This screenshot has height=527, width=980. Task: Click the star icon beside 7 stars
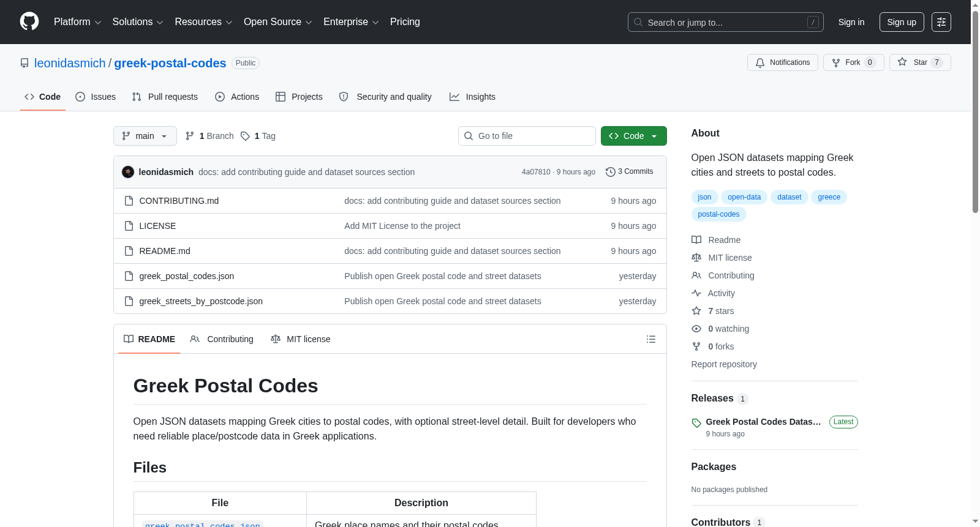pyautogui.click(x=696, y=311)
